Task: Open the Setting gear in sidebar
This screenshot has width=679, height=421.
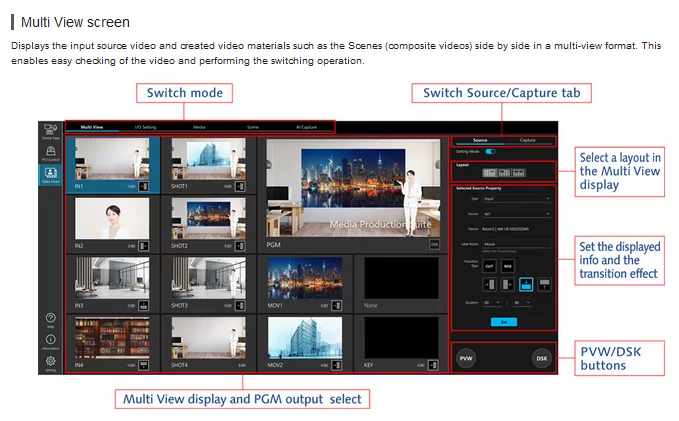Action: point(49,363)
